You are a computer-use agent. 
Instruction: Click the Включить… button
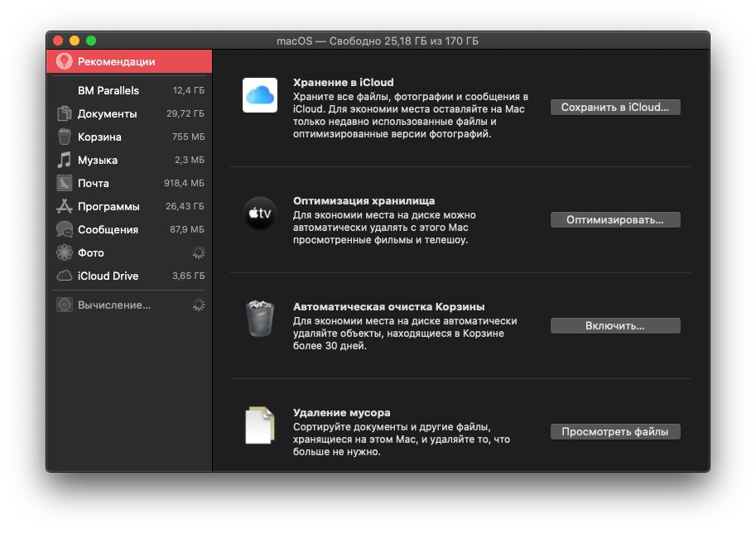[x=615, y=326]
